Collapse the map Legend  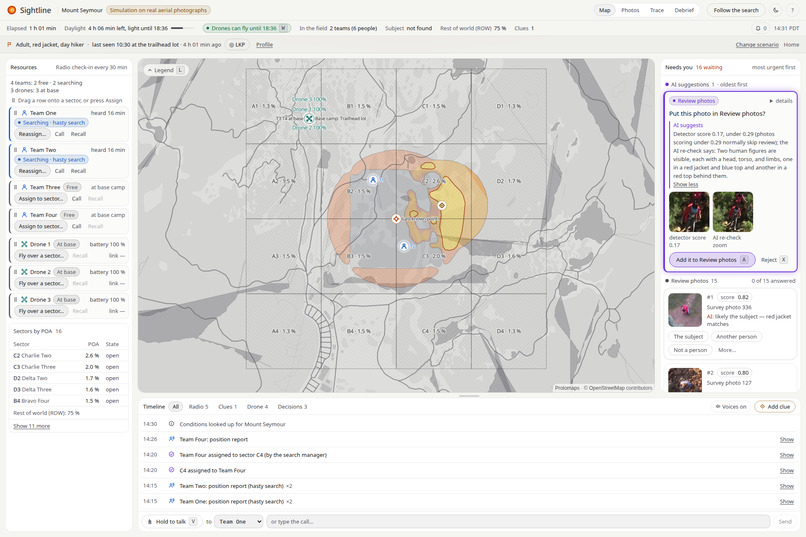(x=166, y=70)
